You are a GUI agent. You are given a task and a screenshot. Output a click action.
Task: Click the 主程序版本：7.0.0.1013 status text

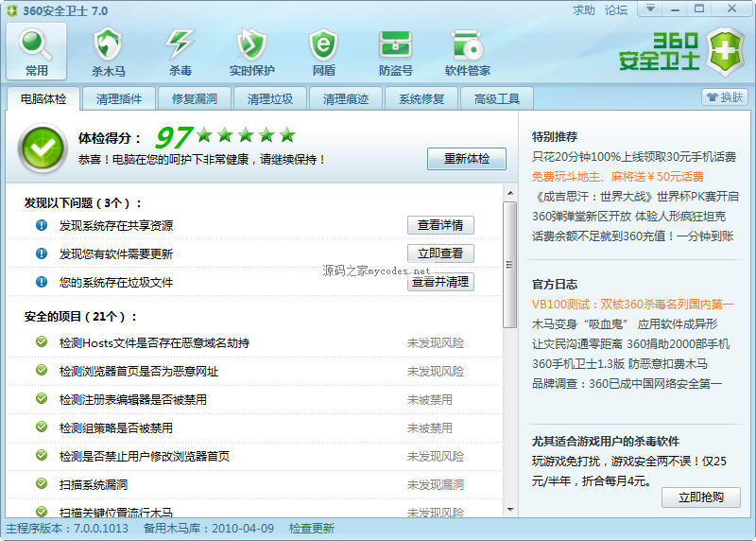click(67, 529)
